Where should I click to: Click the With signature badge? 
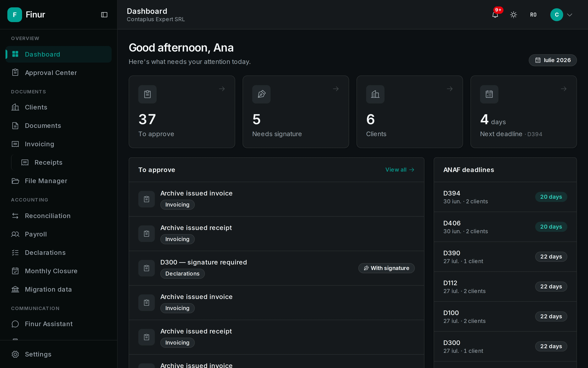click(386, 268)
